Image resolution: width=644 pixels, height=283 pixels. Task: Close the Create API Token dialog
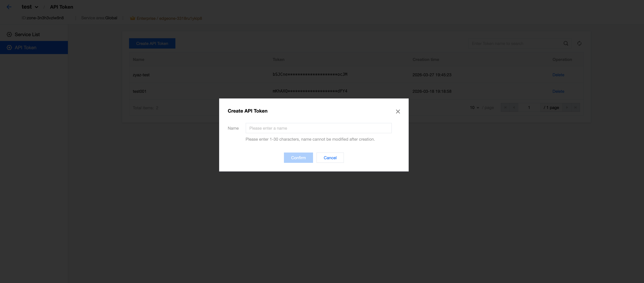click(398, 111)
